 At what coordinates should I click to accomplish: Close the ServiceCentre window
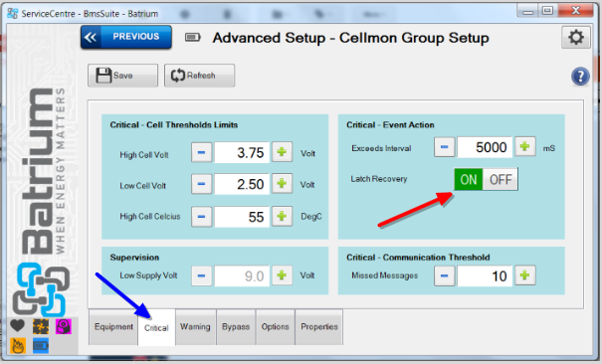(x=575, y=11)
